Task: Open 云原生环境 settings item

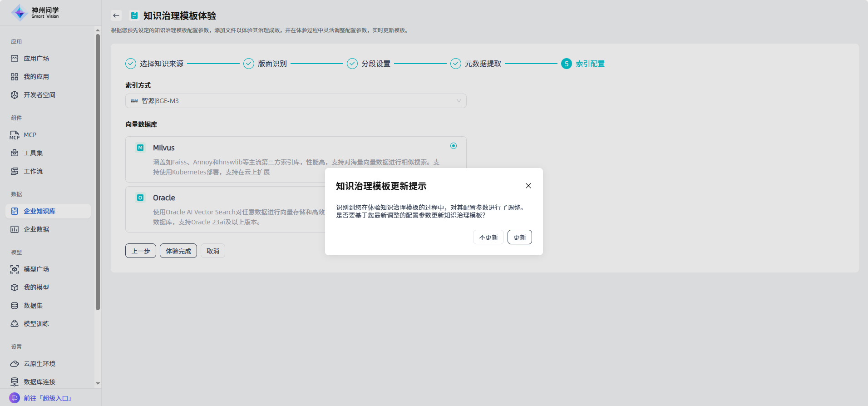Action: (39, 364)
